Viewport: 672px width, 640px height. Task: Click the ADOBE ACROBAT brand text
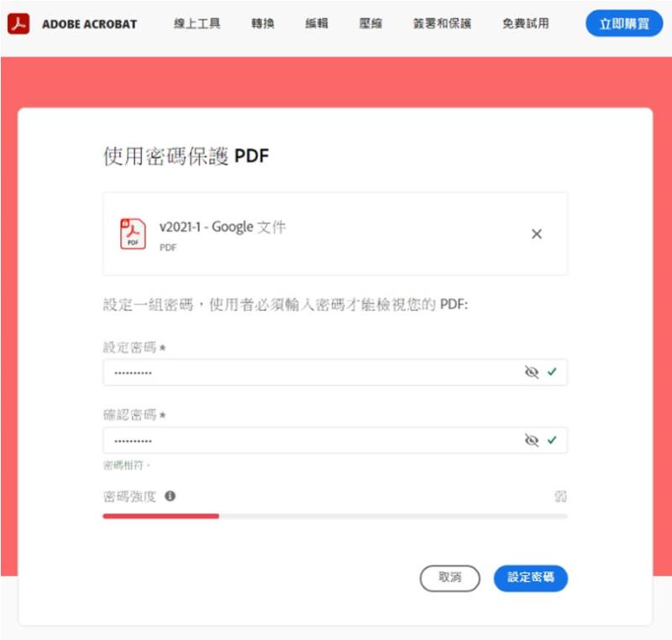90,24
